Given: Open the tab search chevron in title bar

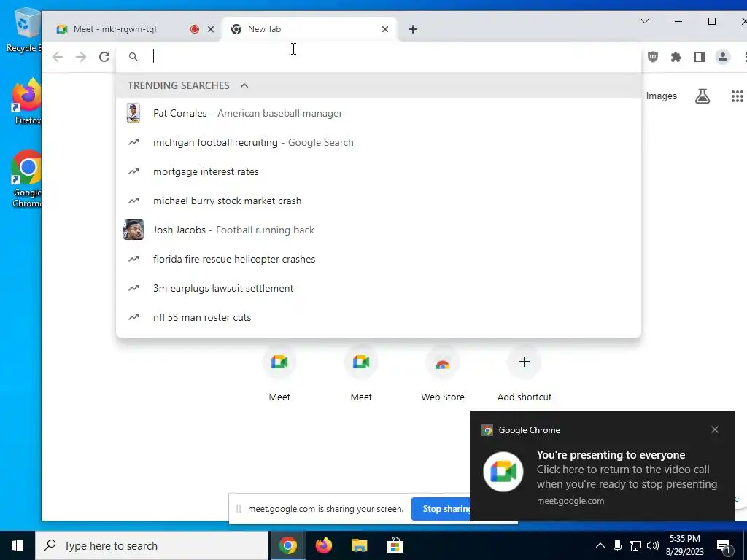Looking at the screenshot, I should coord(645,21).
